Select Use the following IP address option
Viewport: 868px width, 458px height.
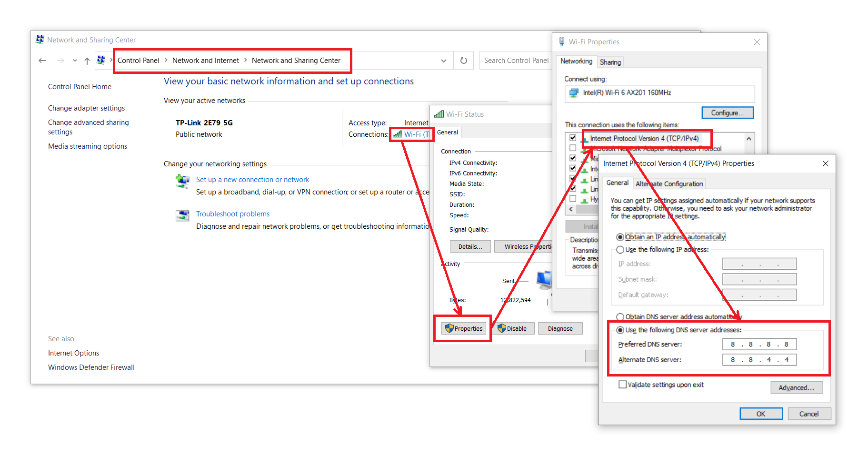[x=620, y=250]
